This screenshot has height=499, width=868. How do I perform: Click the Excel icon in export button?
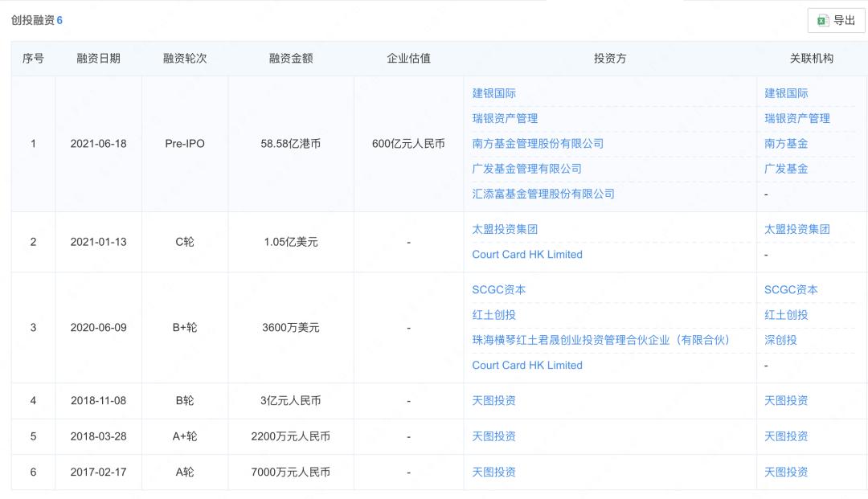(822, 20)
